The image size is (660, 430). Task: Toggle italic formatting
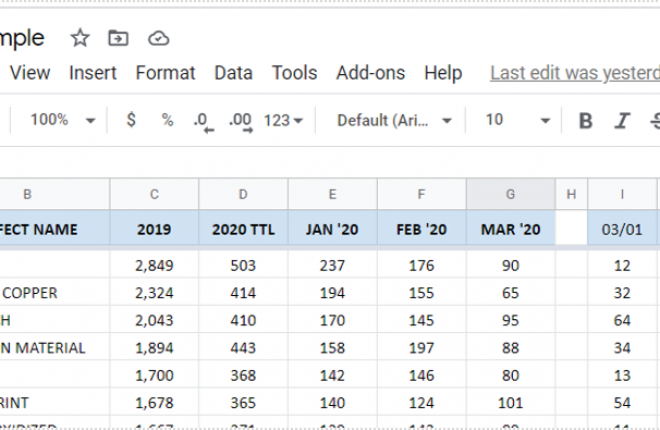(622, 121)
